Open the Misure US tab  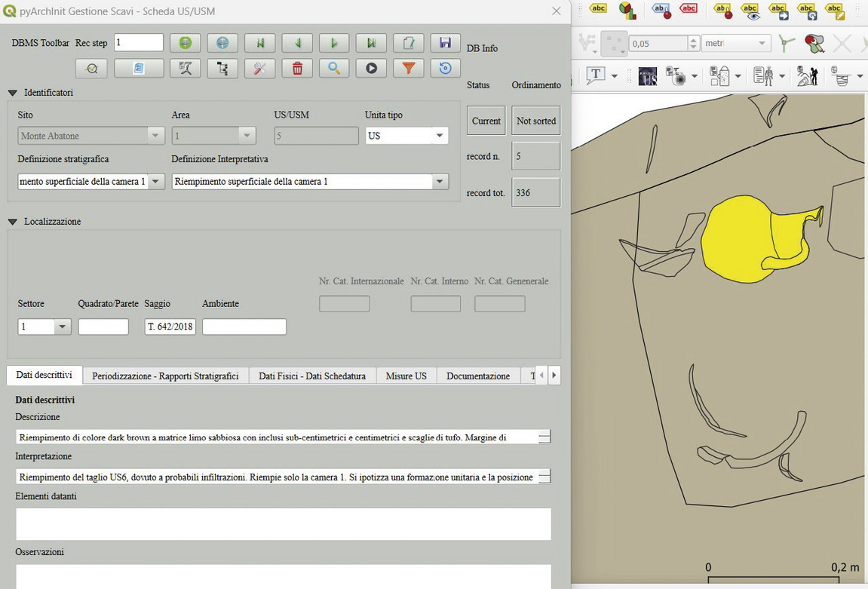(x=406, y=376)
